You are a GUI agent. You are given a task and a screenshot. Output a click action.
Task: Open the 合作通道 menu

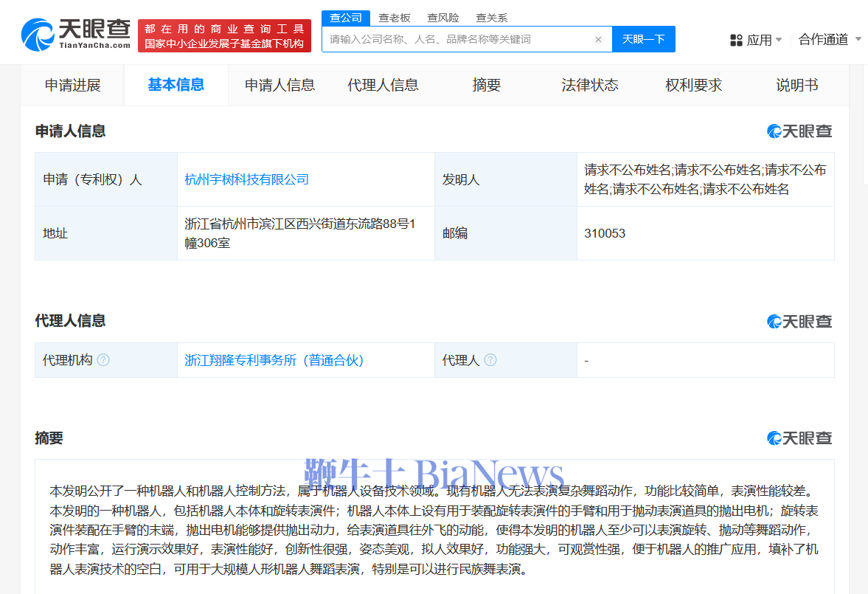(824, 39)
